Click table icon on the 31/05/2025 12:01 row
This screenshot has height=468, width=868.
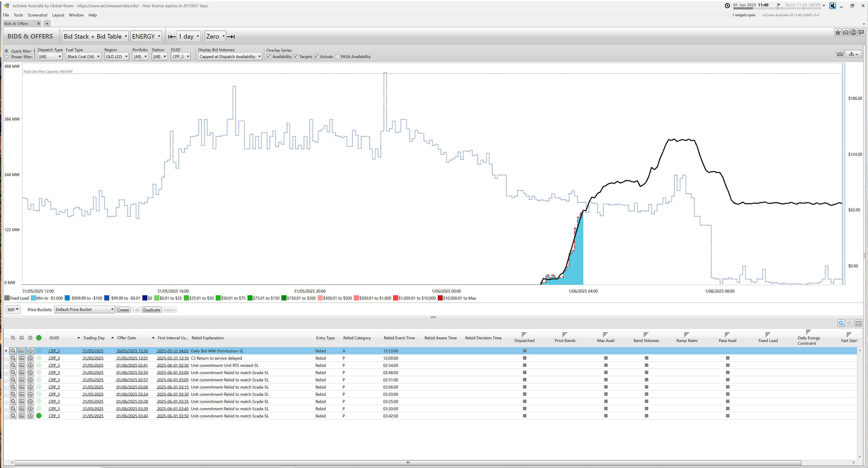coord(22,358)
